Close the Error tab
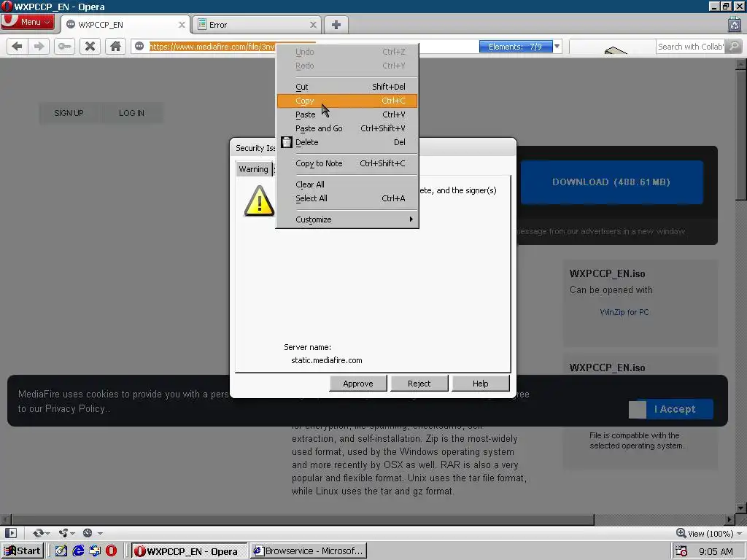The image size is (747, 560). 313,25
